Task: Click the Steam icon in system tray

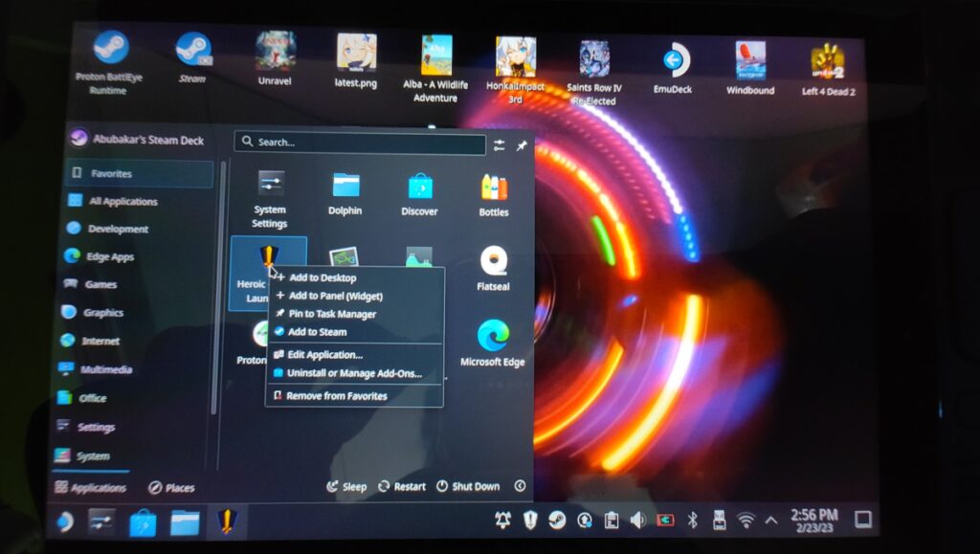Action: (x=557, y=520)
